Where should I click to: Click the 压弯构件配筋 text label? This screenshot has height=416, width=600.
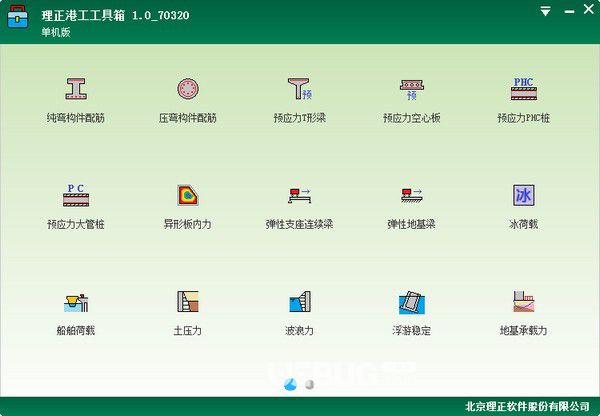coord(188,118)
